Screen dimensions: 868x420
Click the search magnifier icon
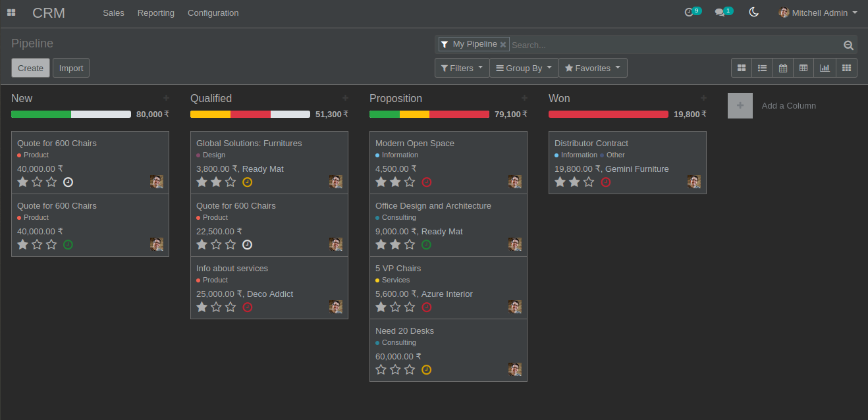[x=848, y=45]
